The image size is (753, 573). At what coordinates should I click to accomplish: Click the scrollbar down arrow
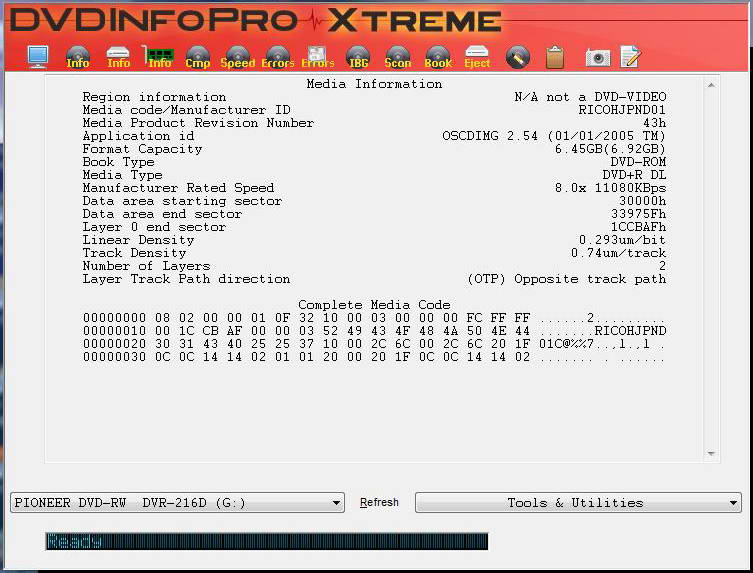point(711,453)
